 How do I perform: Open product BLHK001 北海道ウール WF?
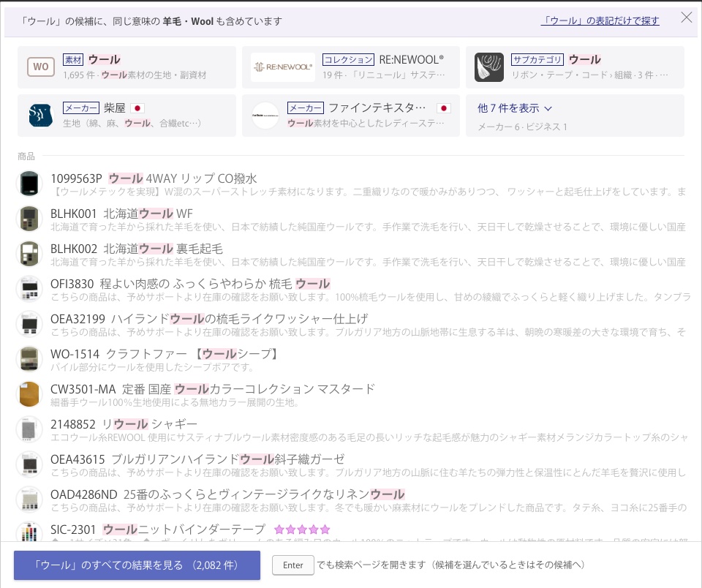coord(351,219)
